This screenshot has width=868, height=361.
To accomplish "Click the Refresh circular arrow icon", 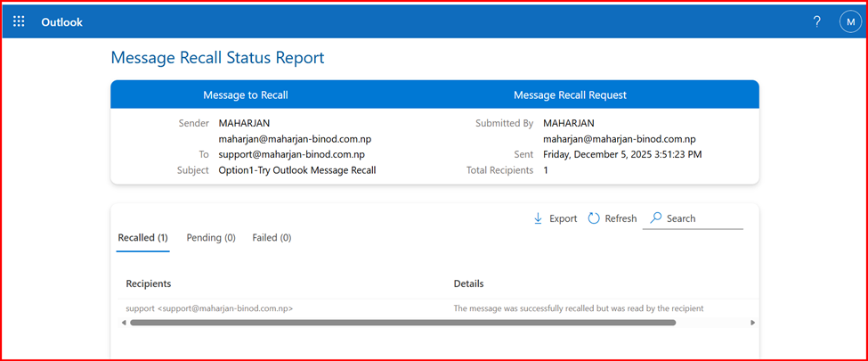I will click(594, 218).
